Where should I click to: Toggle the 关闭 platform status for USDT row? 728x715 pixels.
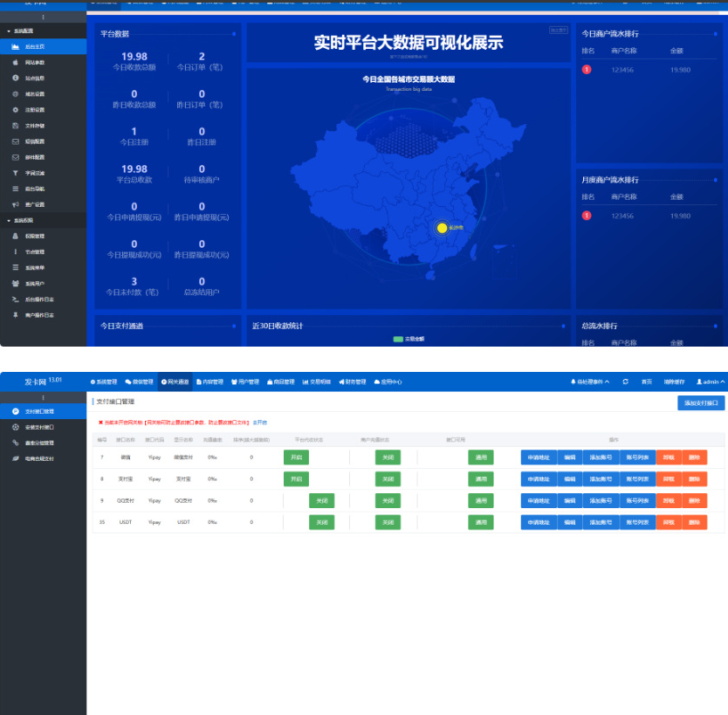322,522
